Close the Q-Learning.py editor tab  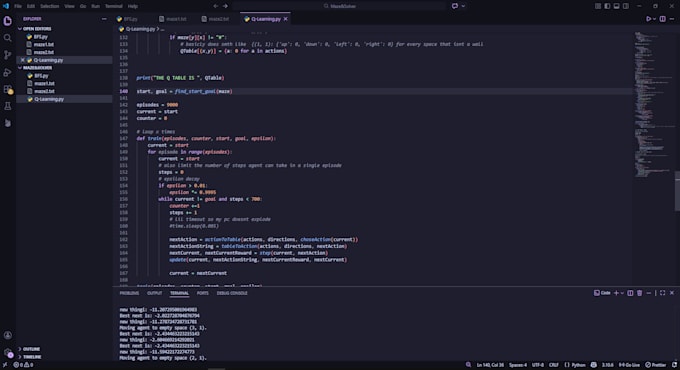click(285, 19)
